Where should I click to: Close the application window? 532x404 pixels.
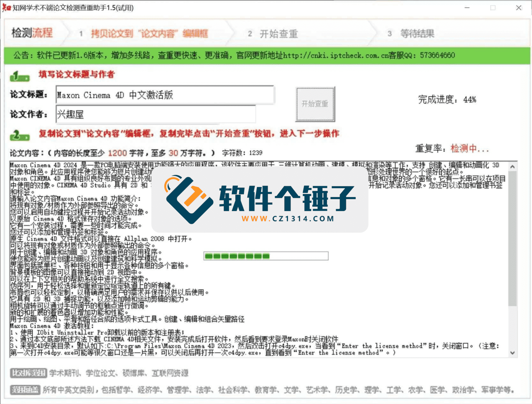(x=519, y=7)
